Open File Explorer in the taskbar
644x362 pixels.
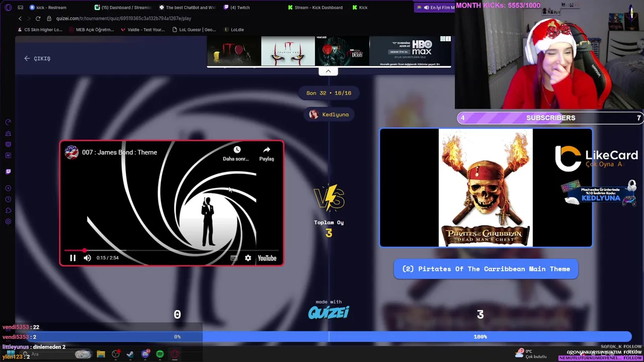coord(101,354)
